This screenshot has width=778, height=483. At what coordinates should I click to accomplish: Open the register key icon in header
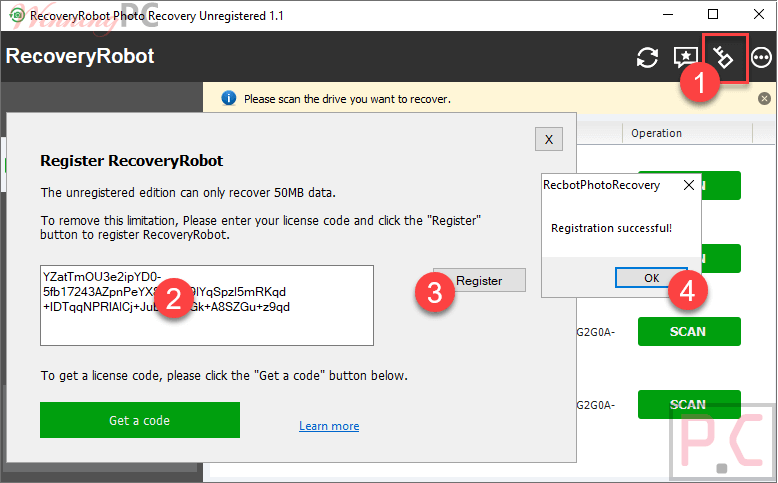(x=723, y=57)
